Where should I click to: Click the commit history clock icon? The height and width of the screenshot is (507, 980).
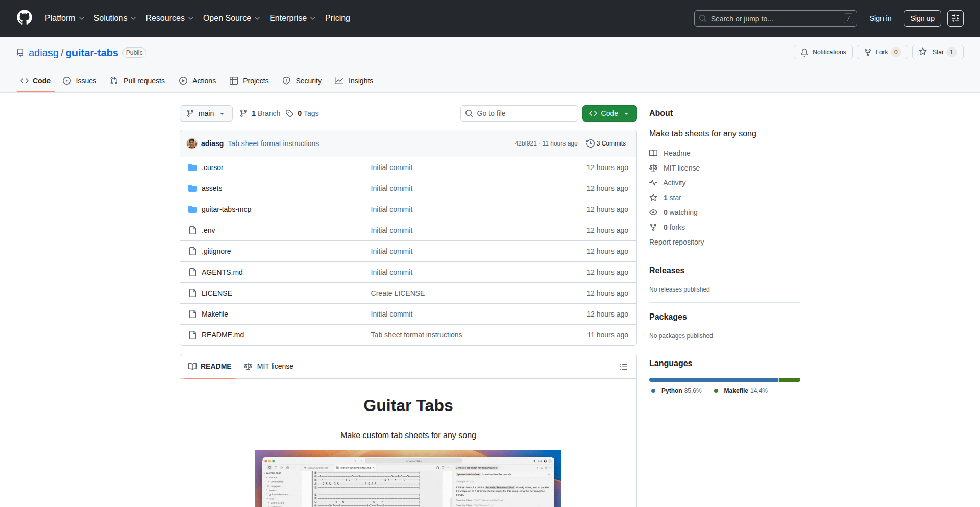(591, 143)
